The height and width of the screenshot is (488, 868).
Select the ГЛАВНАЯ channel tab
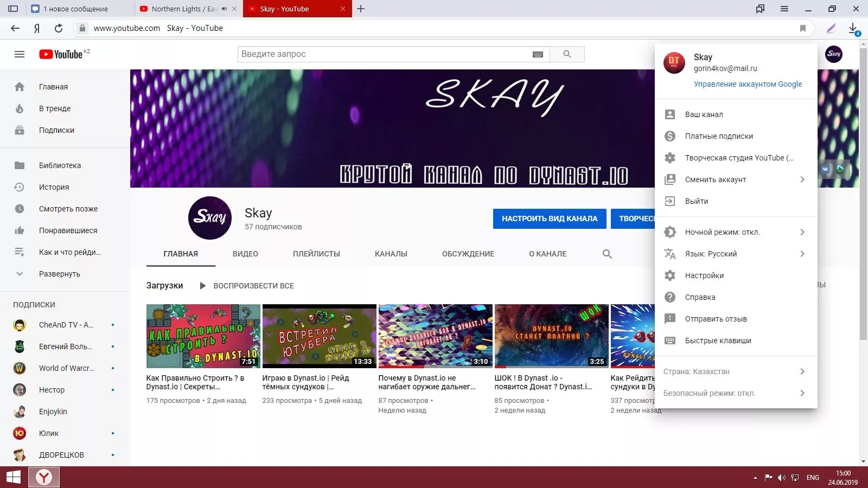(x=181, y=254)
